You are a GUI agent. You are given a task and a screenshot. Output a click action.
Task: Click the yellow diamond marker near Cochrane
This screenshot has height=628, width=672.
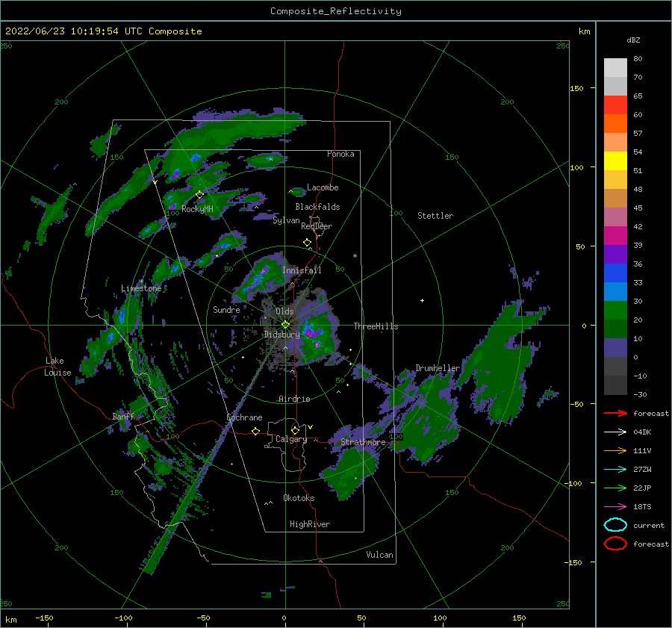pyautogui.click(x=255, y=431)
